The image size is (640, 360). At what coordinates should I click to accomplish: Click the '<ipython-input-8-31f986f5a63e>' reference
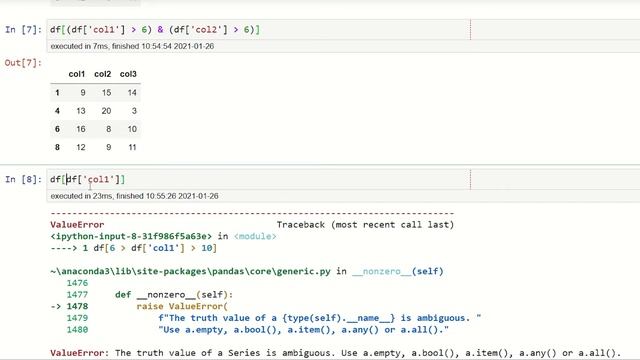click(x=131, y=236)
